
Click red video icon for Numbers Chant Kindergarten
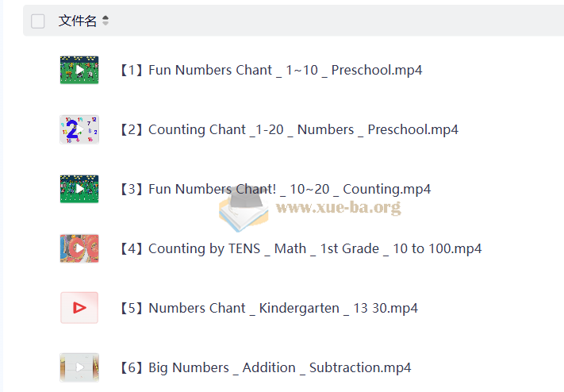(79, 308)
